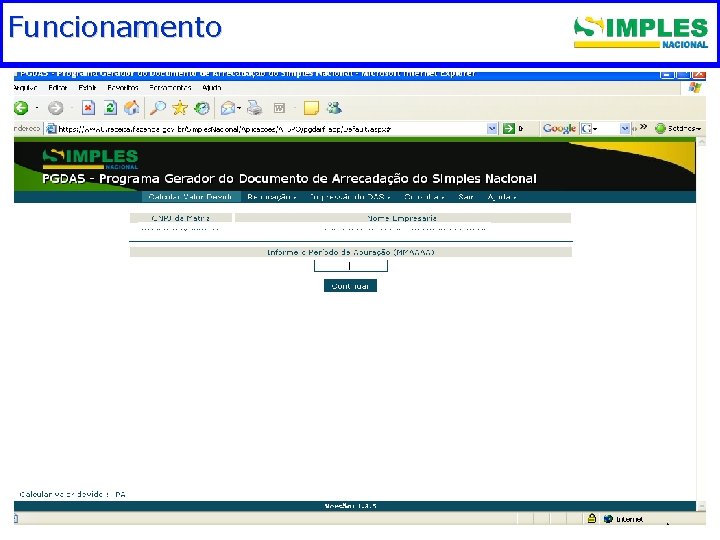Click the page icon in the address bar

tap(51, 129)
